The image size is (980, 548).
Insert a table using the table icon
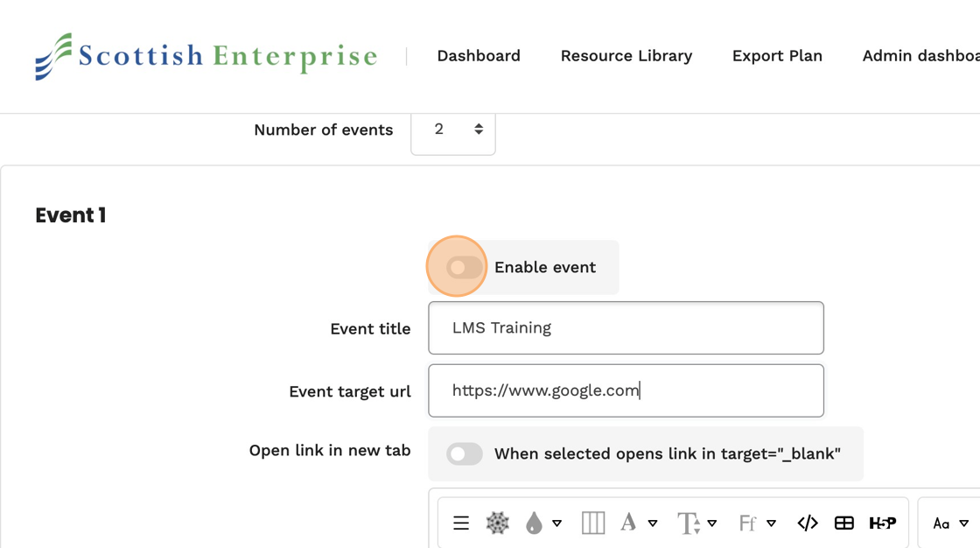pos(844,523)
